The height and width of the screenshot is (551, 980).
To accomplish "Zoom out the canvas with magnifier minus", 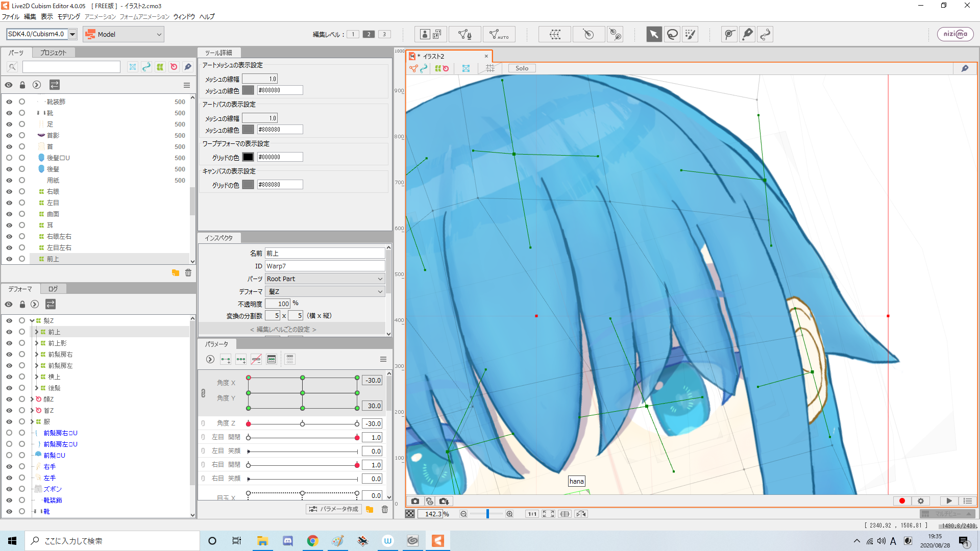I will coord(463,514).
